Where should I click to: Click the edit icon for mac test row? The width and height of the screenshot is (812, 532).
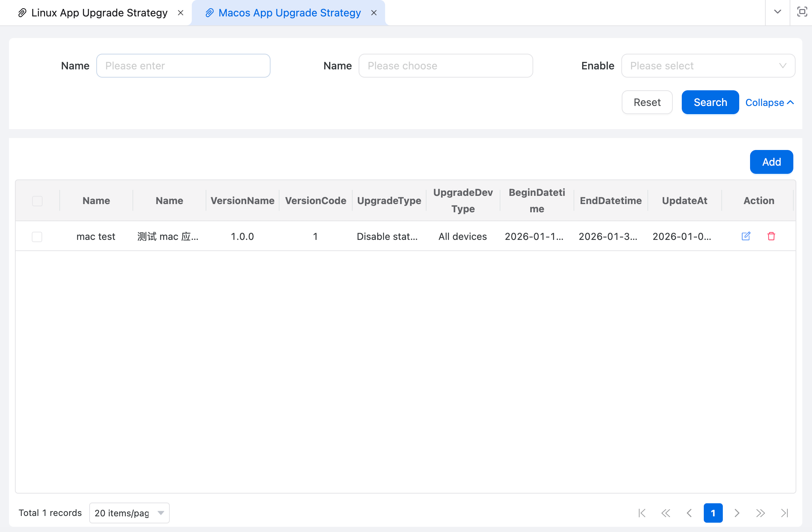(746, 236)
